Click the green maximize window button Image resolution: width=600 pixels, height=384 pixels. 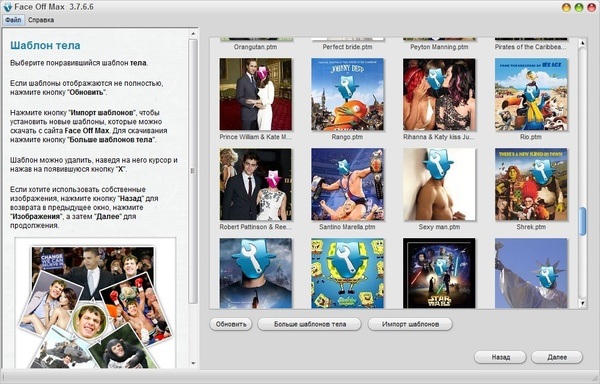pyautogui.click(x=579, y=8)
